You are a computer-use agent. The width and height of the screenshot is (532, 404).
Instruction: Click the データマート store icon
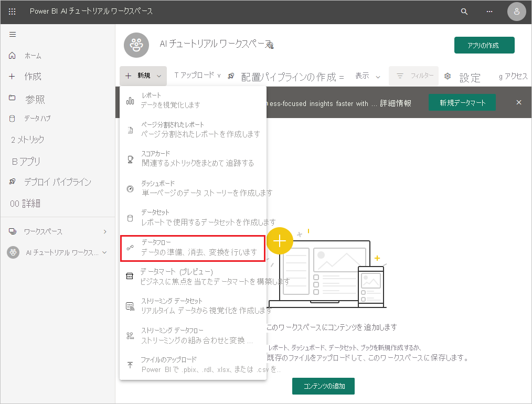(x=130, y=276)
